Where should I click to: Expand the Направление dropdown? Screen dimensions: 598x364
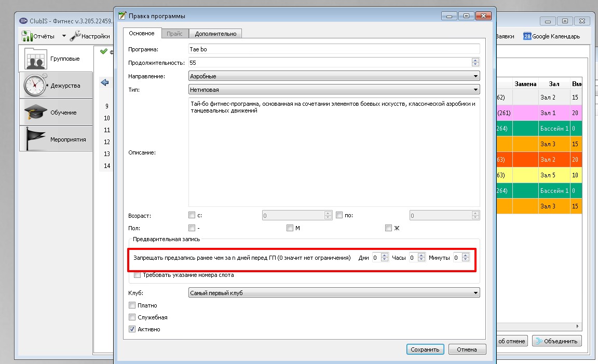[334, 76]
